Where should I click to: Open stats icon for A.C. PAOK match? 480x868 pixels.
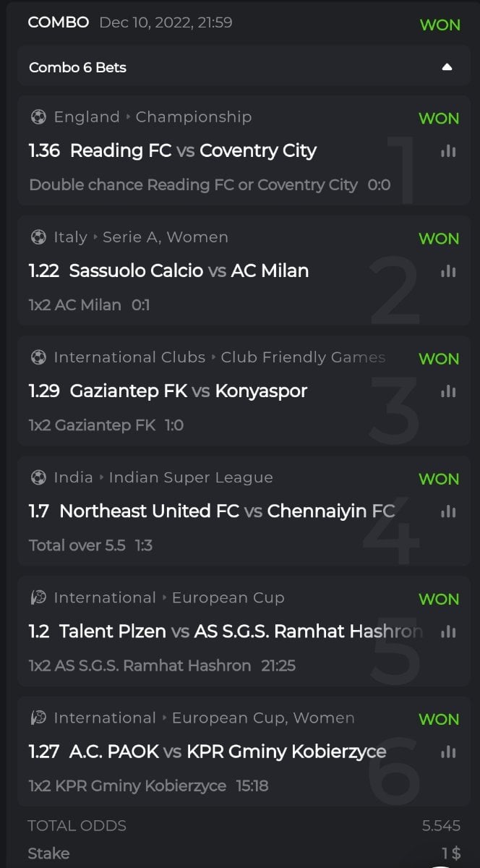tap(448, 752)
